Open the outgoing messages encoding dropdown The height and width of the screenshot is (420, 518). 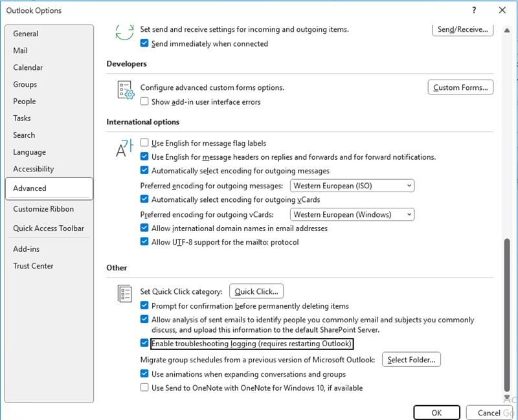(x=410, y=185)
